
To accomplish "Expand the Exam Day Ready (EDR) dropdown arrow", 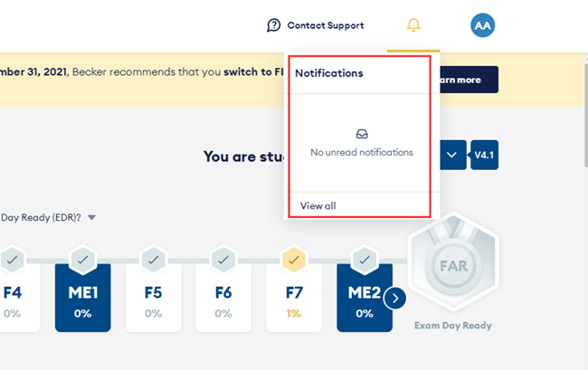I will coord(92,217).
